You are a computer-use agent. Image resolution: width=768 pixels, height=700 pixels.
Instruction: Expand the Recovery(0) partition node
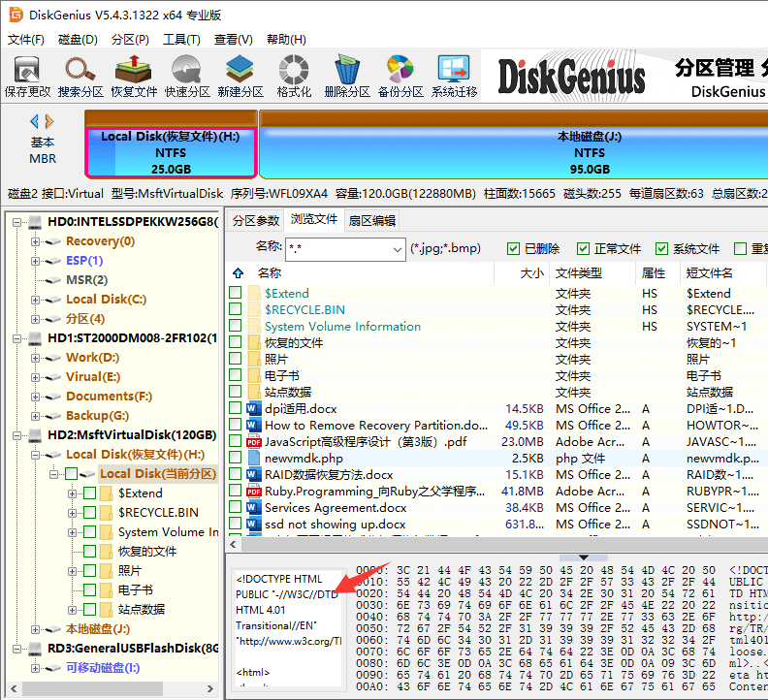(35, 241)
